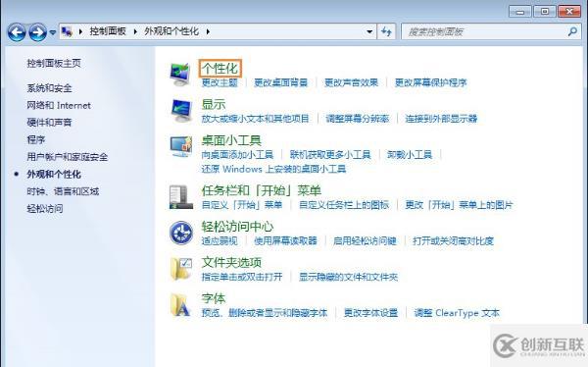Click the 更改字体设置 link

pyautogui.click(x=370, y=313)
